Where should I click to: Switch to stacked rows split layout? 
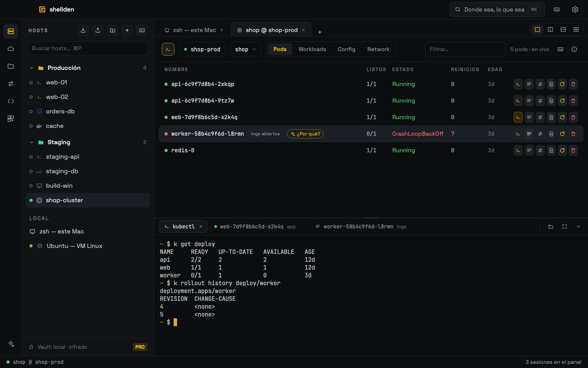[563, 29]
